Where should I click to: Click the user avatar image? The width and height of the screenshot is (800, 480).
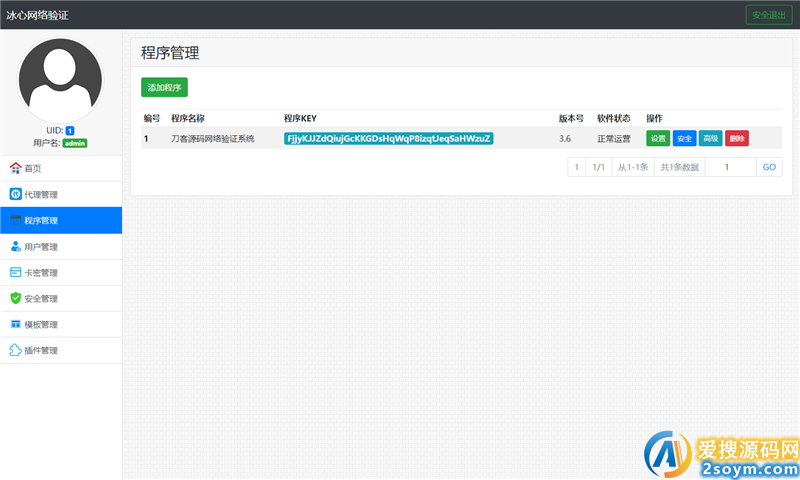tap(60, 80)
